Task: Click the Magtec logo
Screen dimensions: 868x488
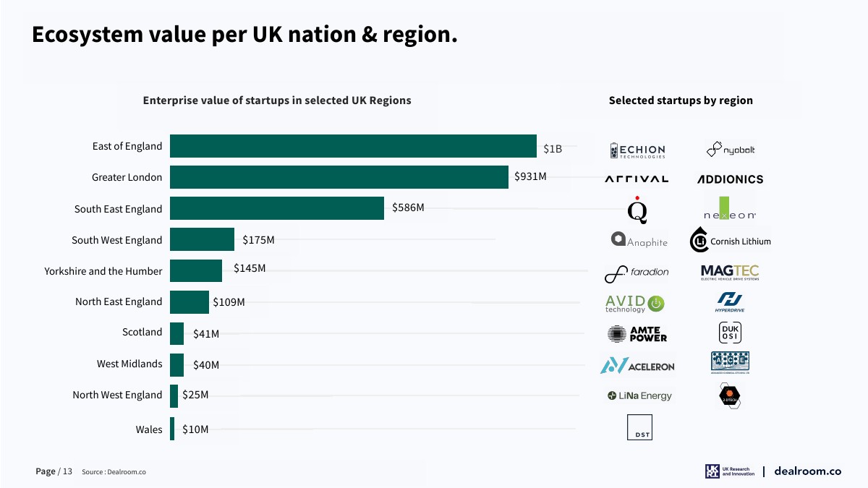Action: [730, 273]
